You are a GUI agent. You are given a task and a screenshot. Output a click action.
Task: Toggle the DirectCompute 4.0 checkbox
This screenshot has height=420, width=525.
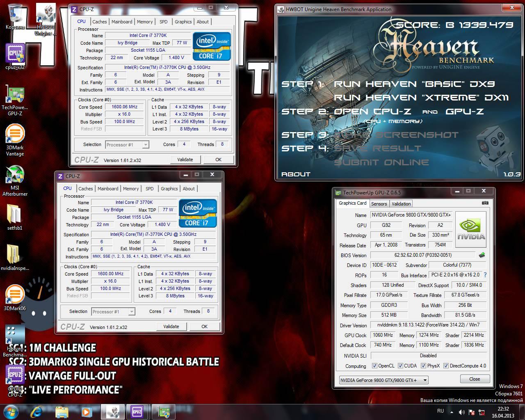point(446,366)
